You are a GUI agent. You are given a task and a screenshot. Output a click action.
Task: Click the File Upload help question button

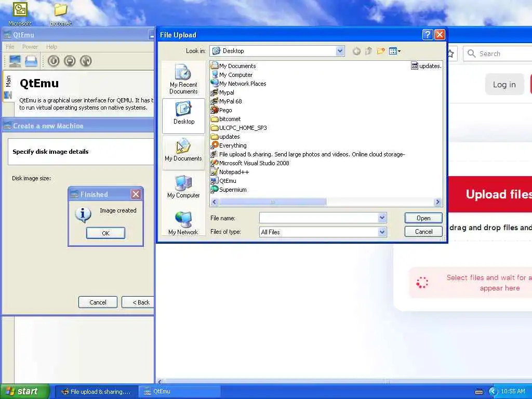[x=427, y=35]
